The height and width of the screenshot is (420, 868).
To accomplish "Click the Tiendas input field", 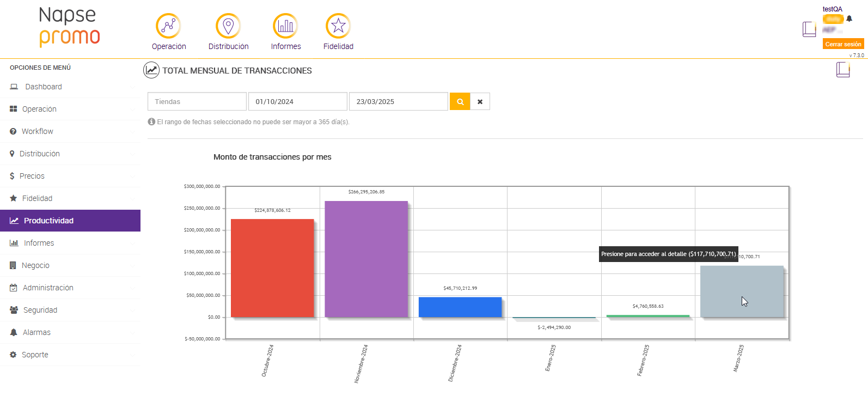I will click(x=197, y=101).
